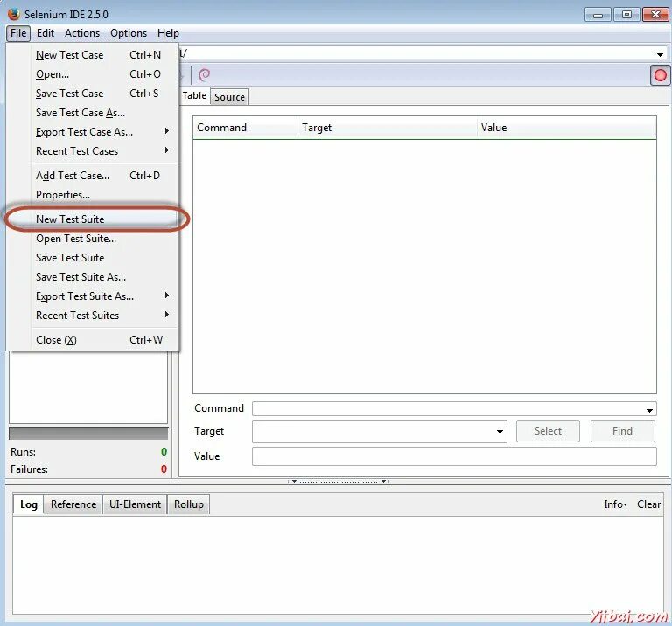The image size is (672, 626).
Task: Open the Target field dropdown arrow
Action: click(x=500, y=432)
